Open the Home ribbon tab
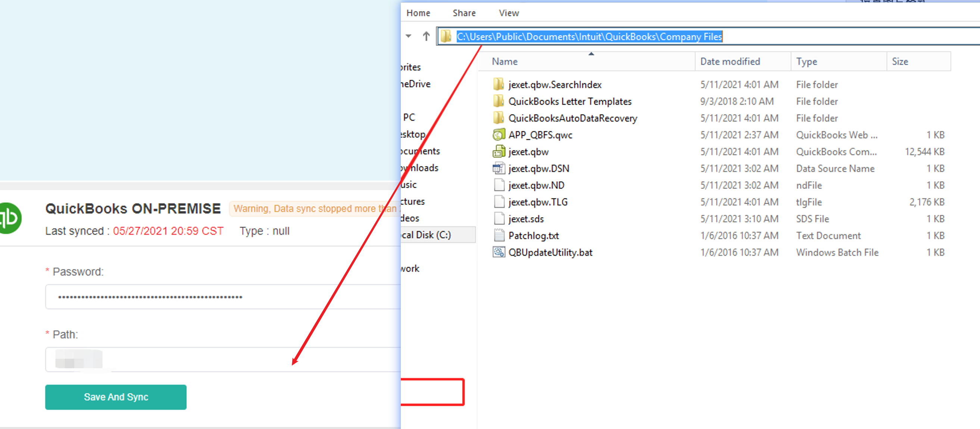Viewport: 980px width, 429px height. point(418,13)
